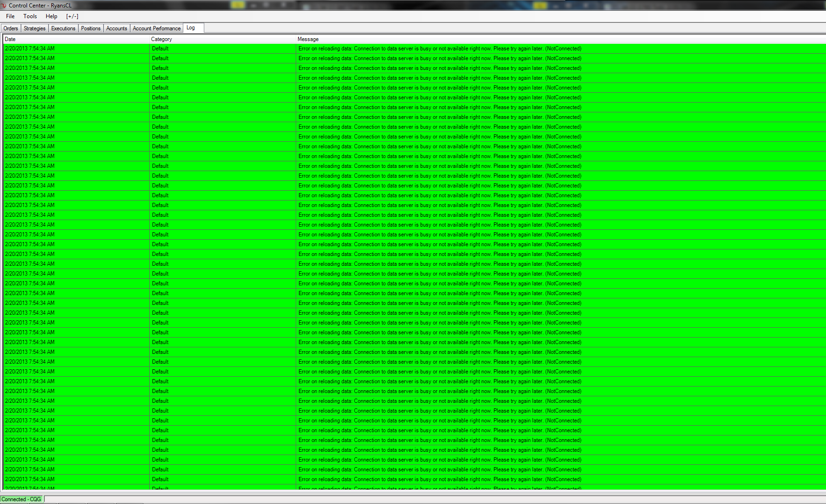Click the Connected - CQG status indicator
The image size is (826, 504).
(21, 499)
